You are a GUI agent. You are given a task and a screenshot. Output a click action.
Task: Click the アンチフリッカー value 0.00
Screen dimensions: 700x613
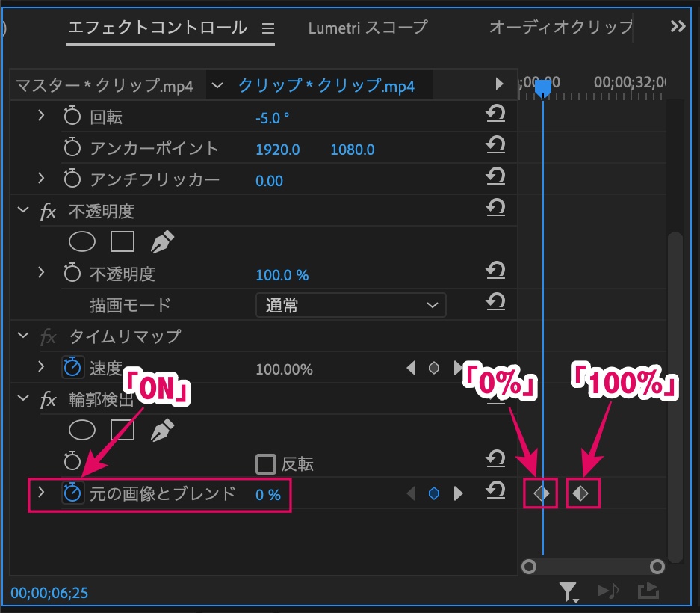click(269, 180)
